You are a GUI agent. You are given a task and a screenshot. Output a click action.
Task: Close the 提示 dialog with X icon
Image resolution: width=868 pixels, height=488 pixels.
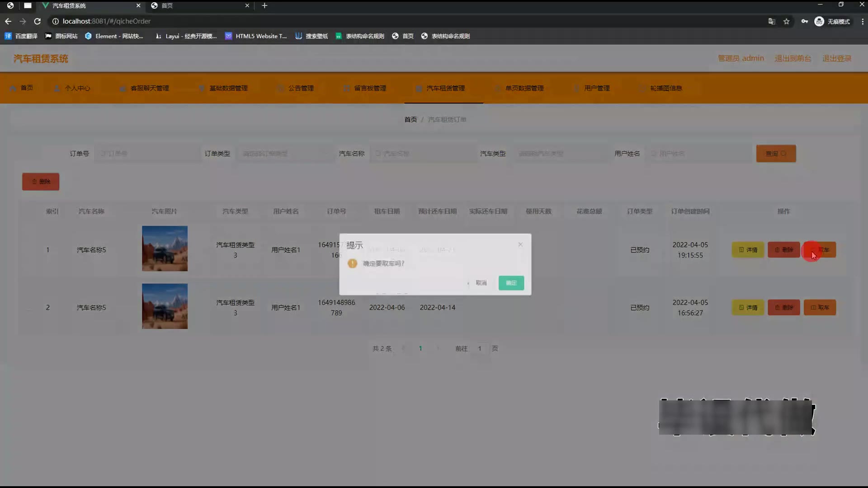[520, 244]
